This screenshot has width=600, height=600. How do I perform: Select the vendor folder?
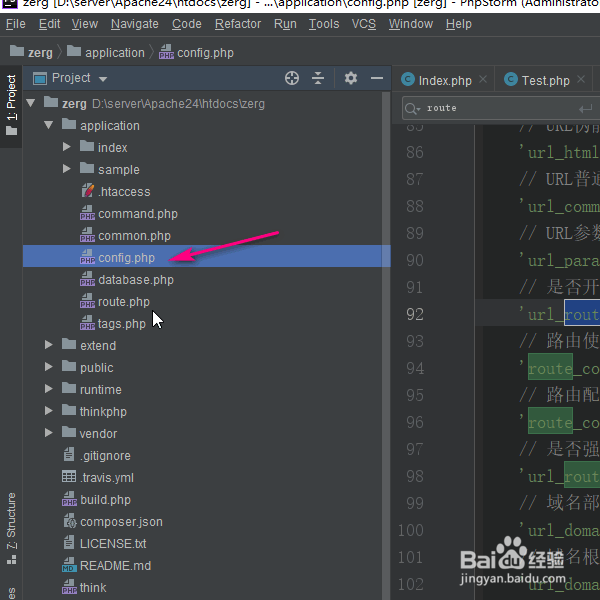tap(90, 434)
